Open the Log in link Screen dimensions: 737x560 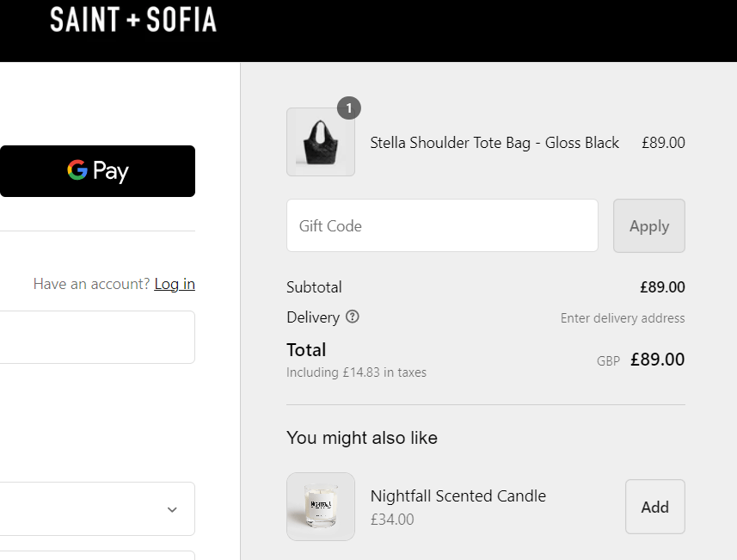[175, 283]
